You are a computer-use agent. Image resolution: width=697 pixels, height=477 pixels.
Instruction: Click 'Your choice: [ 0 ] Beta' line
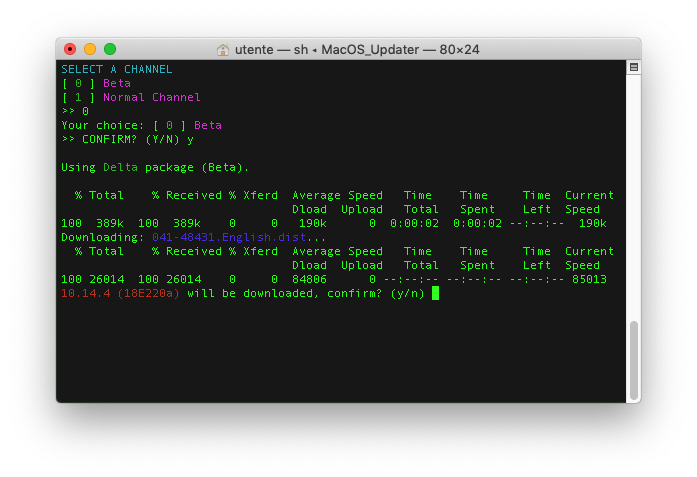click(x=141, y=125)
